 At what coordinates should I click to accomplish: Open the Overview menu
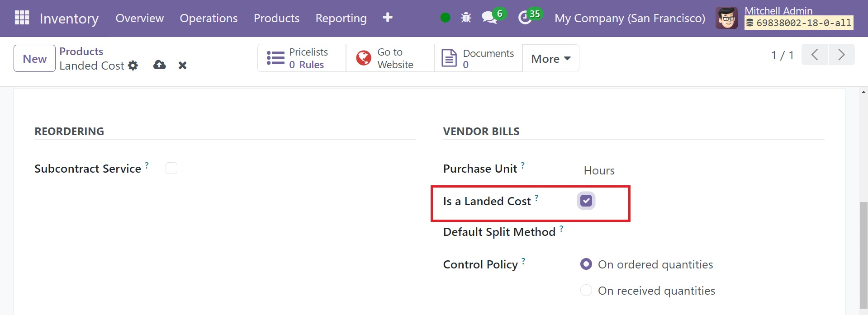[140, 18]
